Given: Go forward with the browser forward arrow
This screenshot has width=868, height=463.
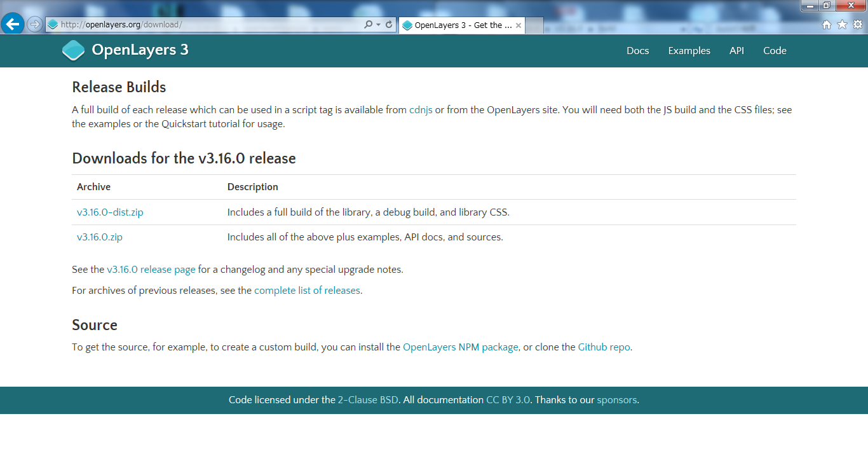Looking at the screenshot, I should (x=35, y=24).
